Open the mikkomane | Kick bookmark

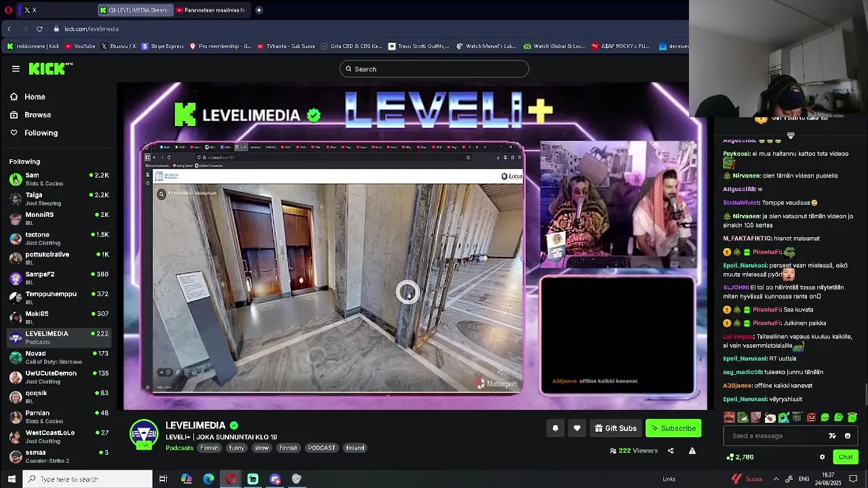coord(33,46)
